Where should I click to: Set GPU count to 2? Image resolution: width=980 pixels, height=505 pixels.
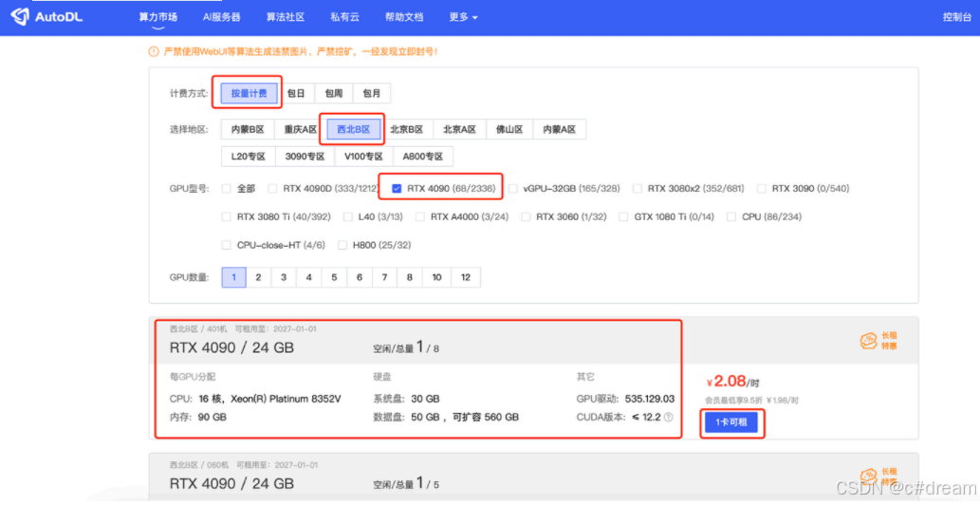[x=258, y=277]
